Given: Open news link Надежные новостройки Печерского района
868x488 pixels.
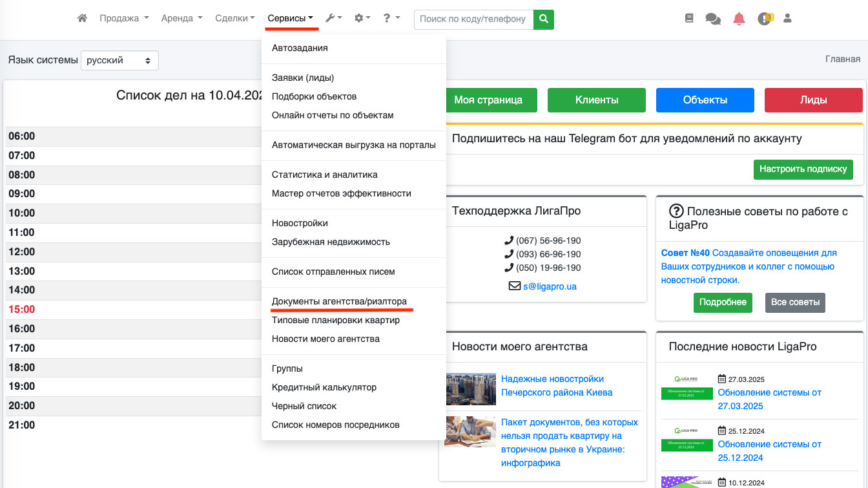Looking at the screenshot, I should 557,385.
